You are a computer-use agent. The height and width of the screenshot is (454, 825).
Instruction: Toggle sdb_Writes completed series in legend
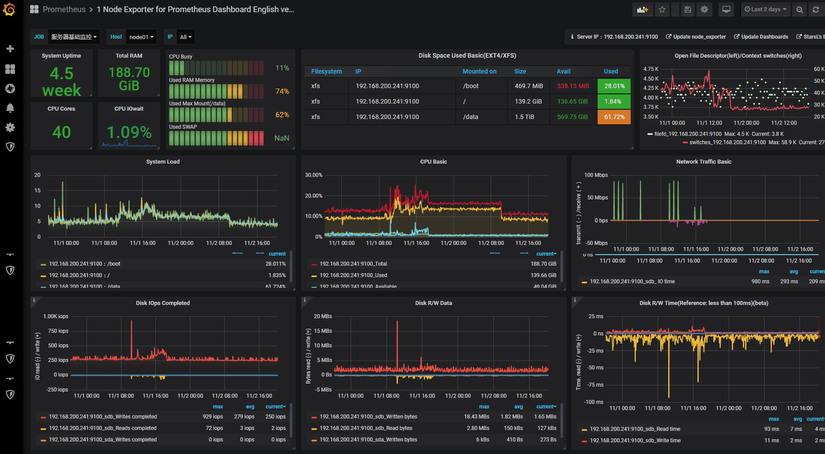(x=103, y=416)
